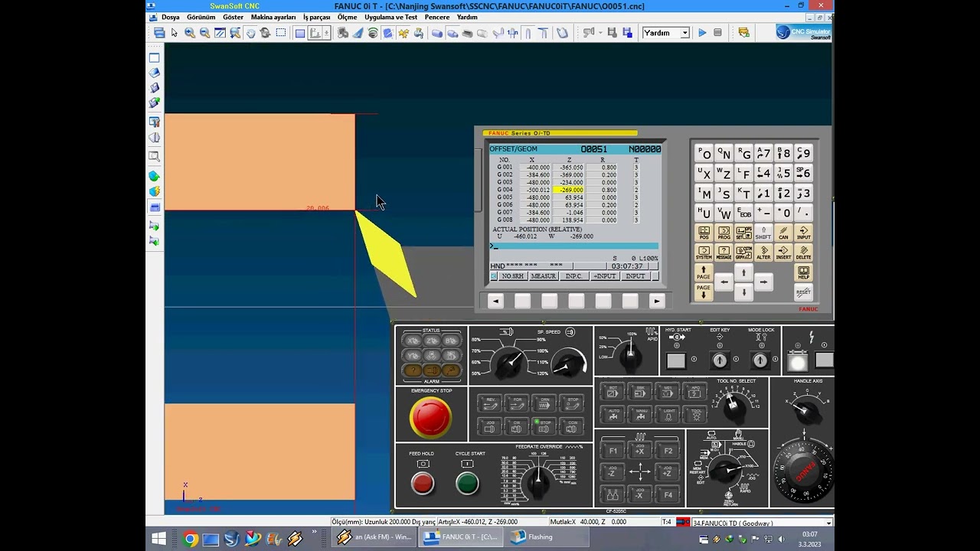Click the +INPUT soft key

tap(604, 276)
